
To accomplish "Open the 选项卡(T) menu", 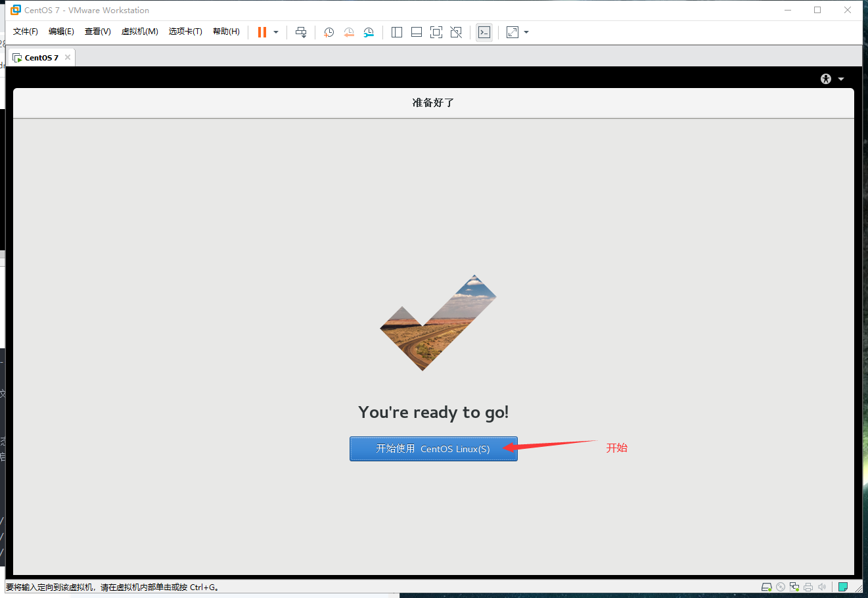I will 185,32.
